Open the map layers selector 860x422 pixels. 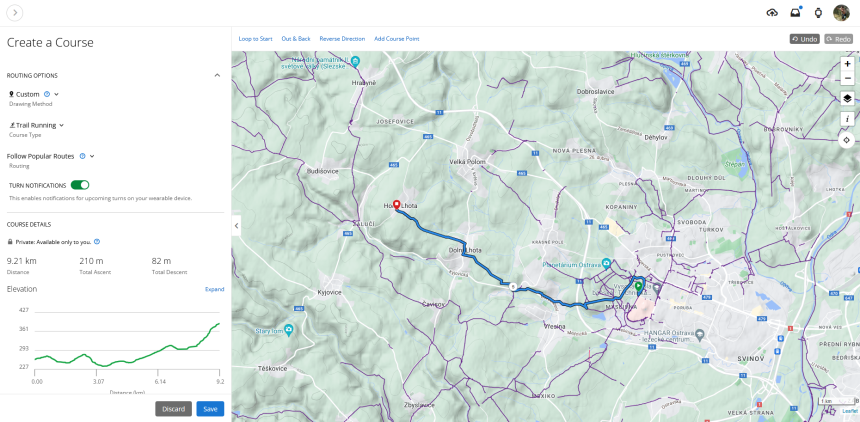[847, 98]
